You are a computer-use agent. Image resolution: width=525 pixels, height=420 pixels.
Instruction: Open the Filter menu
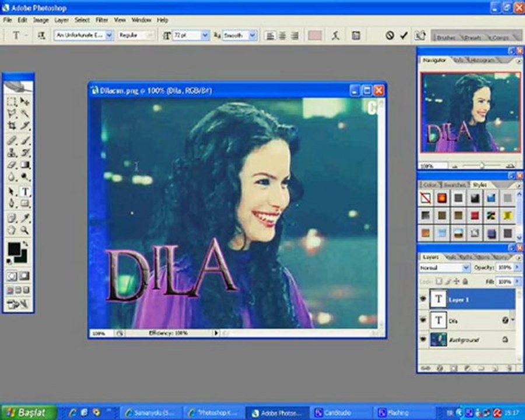[x=101, y=20]
